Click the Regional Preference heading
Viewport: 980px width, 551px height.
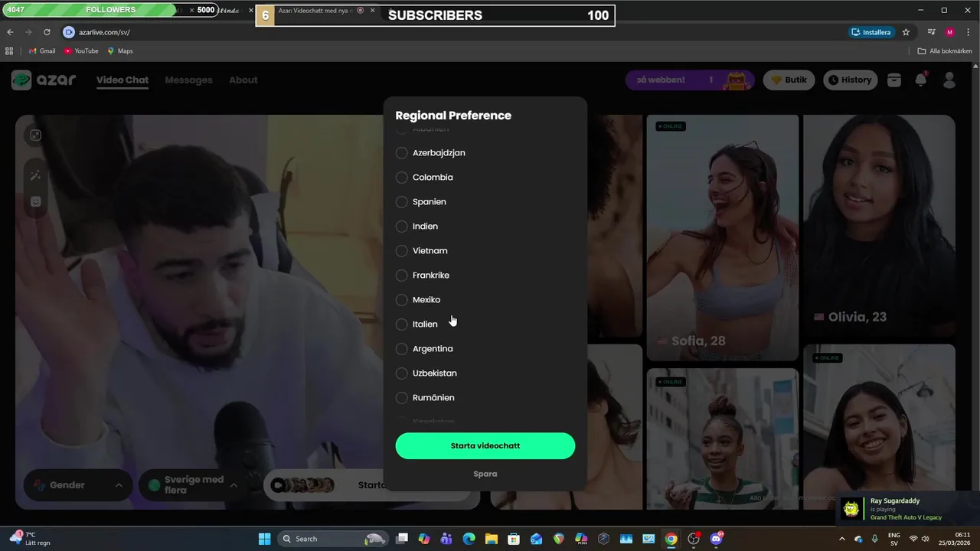(453, 116)
